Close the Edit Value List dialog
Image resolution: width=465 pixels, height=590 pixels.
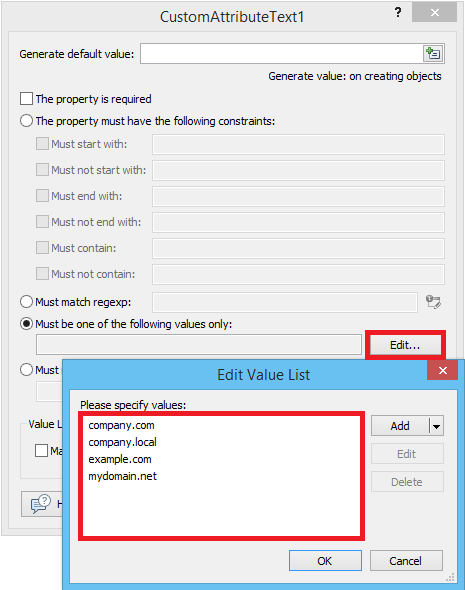(443, 370)
